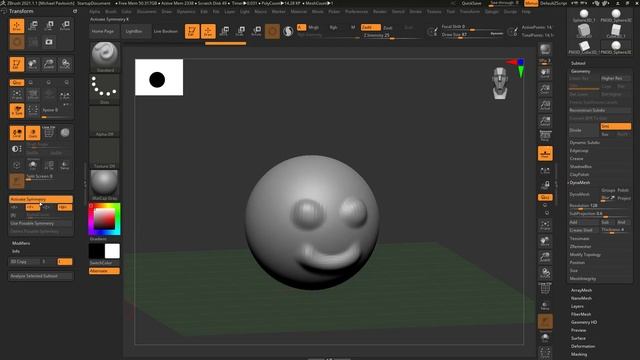Image resolution: width=640 pixels, height=360 pixels.
Task: Click the Move button in top shelf
Action: [224, 31]
